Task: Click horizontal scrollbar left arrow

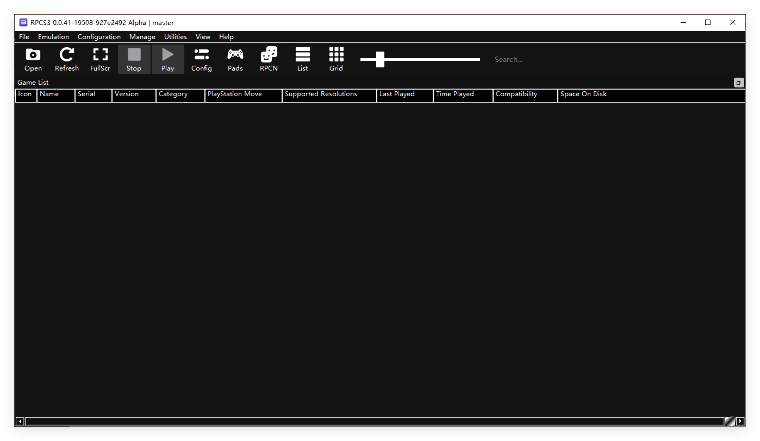Action: [20, 421]
